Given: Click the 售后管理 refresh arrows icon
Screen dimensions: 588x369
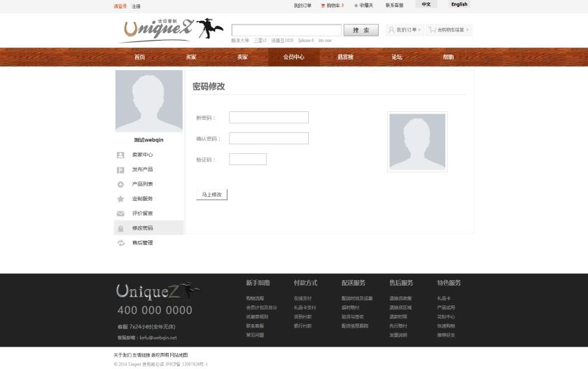Looking at the screenshot, I should pos(120,243).
